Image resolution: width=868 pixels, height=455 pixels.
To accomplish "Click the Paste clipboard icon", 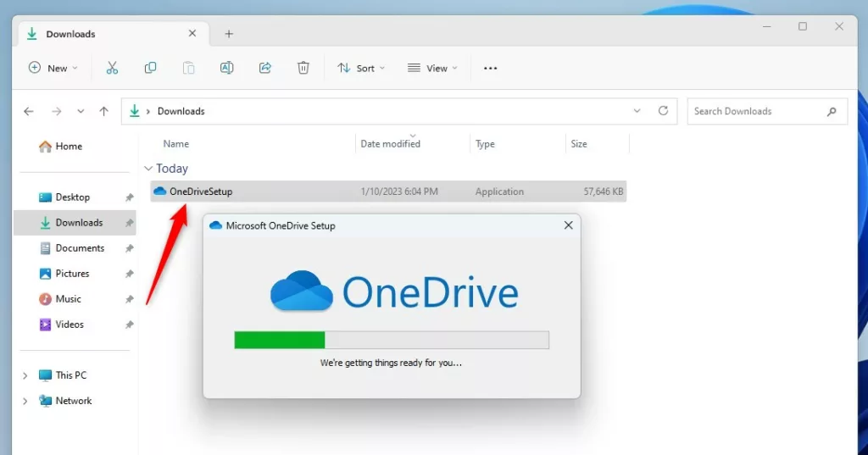I will pos(188,68).
